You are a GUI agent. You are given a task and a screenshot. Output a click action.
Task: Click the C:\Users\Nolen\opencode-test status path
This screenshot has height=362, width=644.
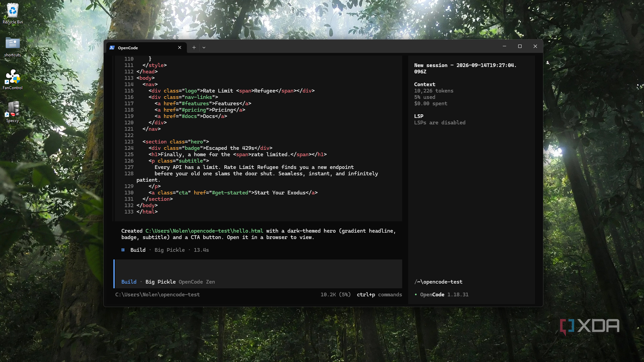click(x=157, y=295)
